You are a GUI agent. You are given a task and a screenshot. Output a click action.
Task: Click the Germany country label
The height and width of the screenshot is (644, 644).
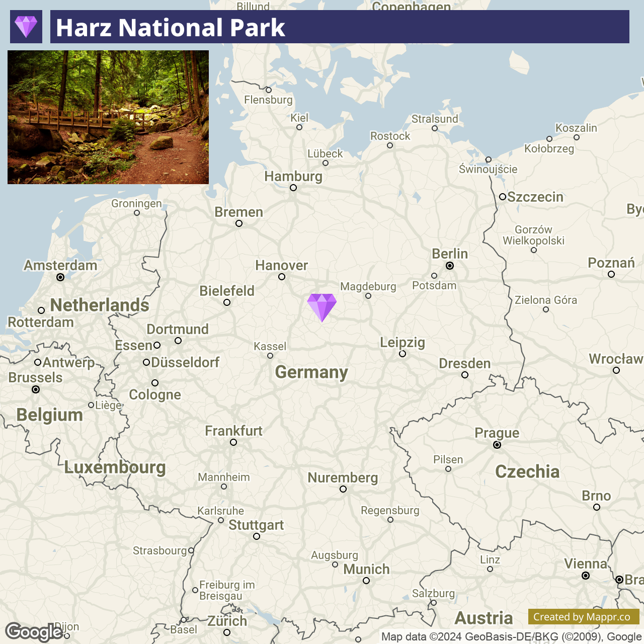tap(311, 372)
